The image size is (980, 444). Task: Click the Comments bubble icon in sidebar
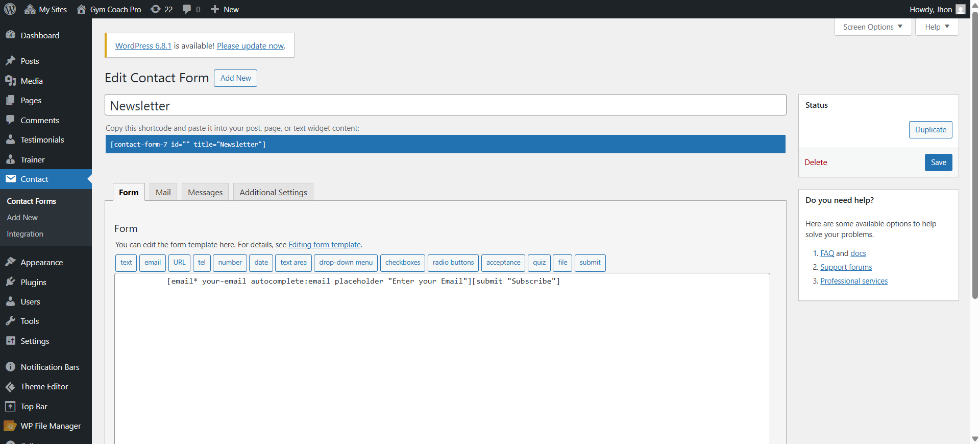[x=10, y=120]
